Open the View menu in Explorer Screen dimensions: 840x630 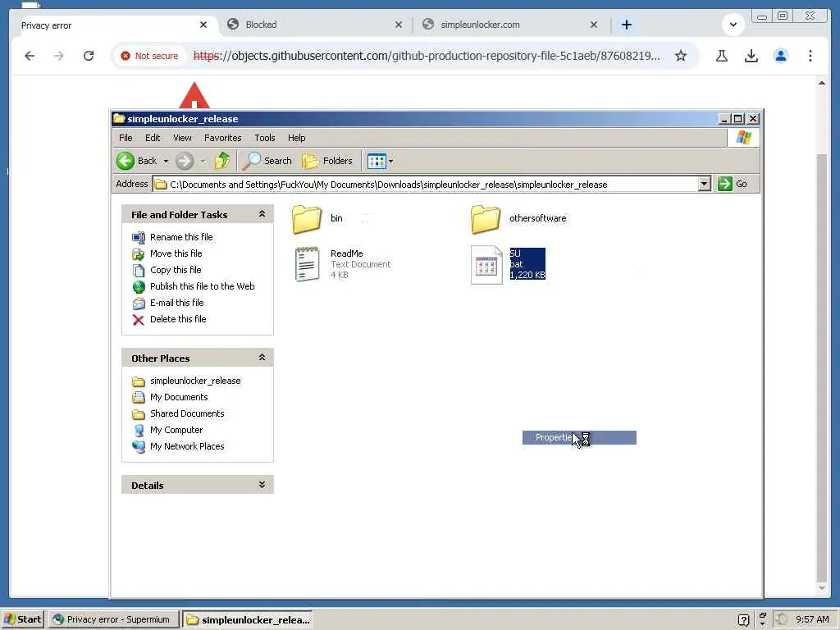coord(182,138)
